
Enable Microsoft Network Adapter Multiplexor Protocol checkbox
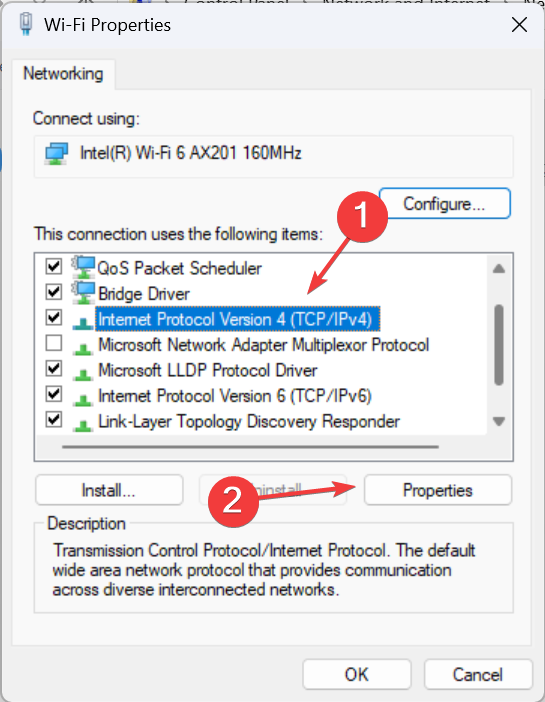click(54, 343)
